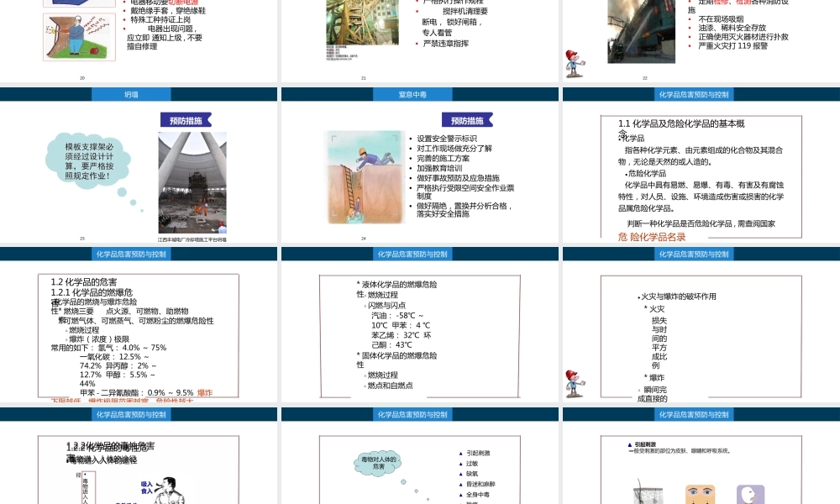Click the heading 1.2.1 化学品的燃爆危

point(92,292)
